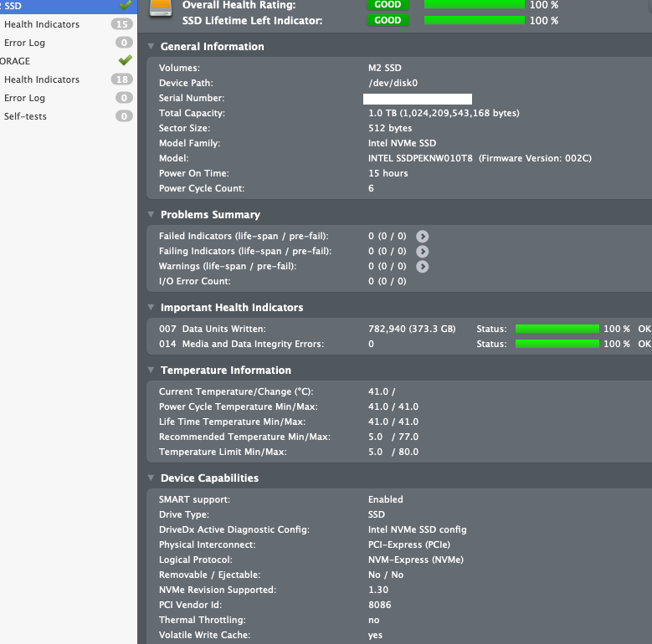Image resolution: width=652 pixels, height=644 pixels.
Task: Click Intel NVMe SSD config value
Action: (x=417, y=529)
